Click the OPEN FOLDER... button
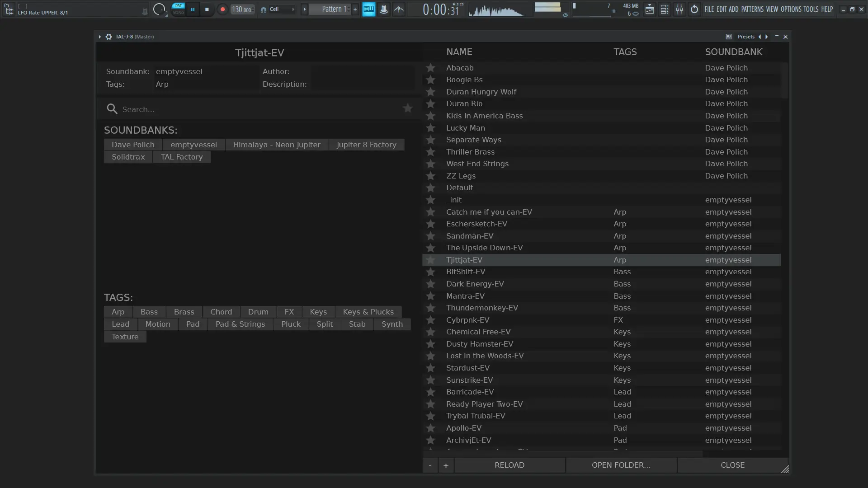868x488 pixels. point(621,465)
